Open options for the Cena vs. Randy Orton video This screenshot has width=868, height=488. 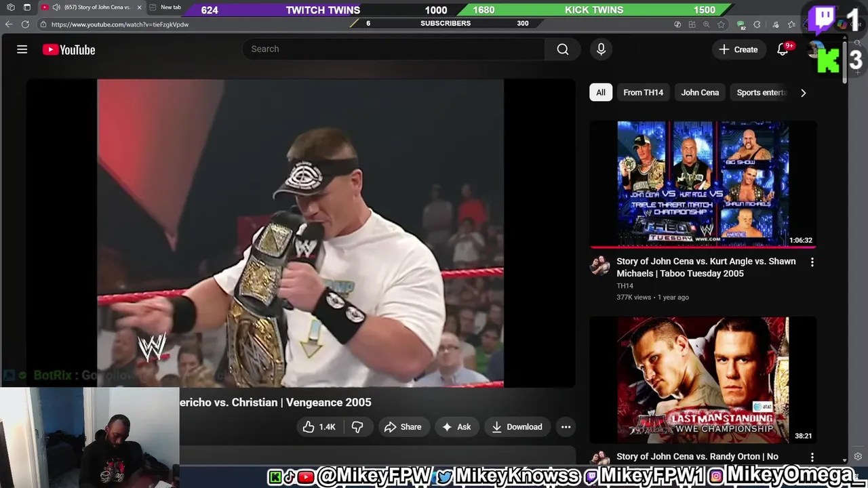812,457
